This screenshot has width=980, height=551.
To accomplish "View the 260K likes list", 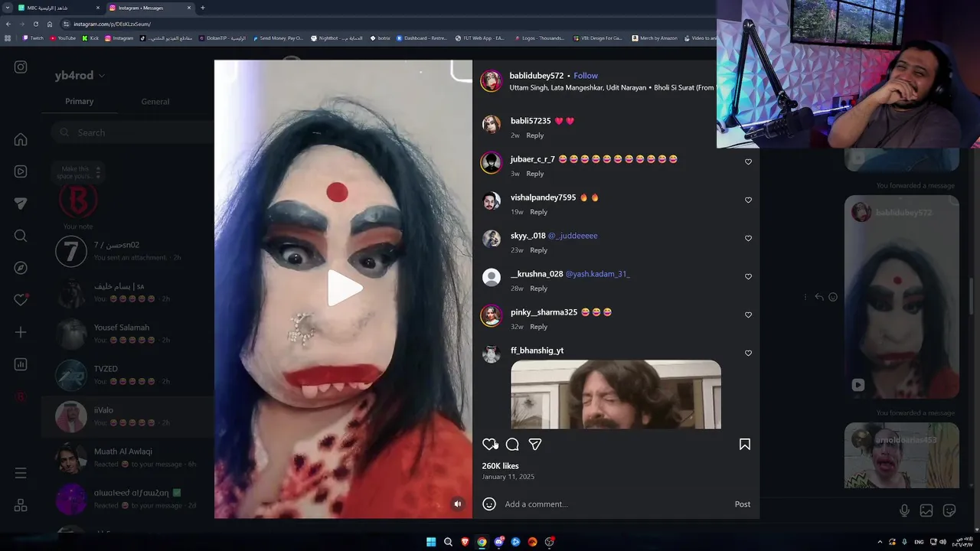I will pos(500,466).
